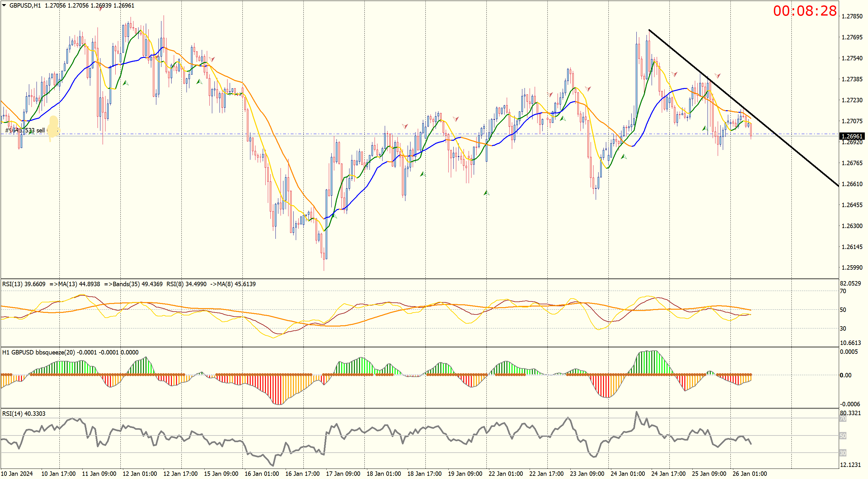868x479 pixels.
Task: Click the 17 Jan 09:00 time axis label
Action: (x=343, y=474)
